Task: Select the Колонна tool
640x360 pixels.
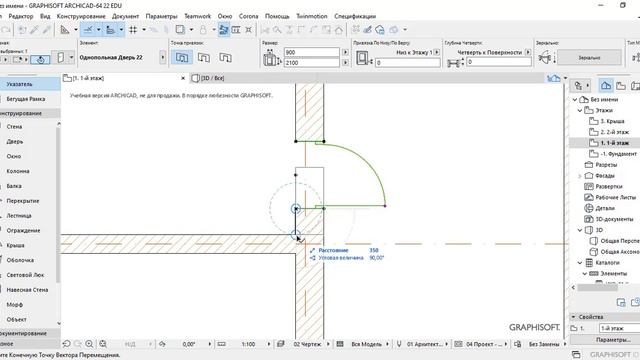Action: click(18, 171)
